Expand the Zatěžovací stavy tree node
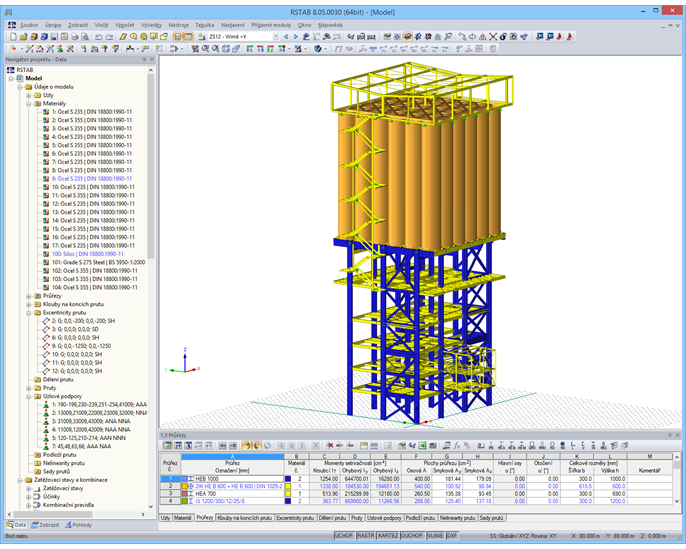Image resolution: width=686 pixels, height=549 pixels. (x=29, y=488)
